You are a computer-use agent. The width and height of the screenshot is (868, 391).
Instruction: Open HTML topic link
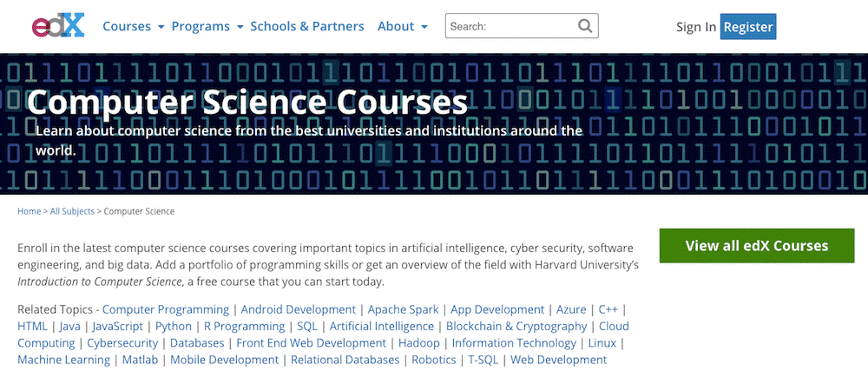point(32,326)
